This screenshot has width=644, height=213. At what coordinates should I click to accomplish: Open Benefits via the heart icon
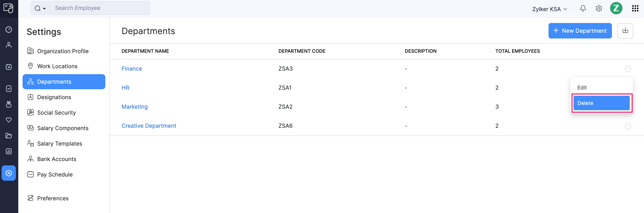[9, 120]
